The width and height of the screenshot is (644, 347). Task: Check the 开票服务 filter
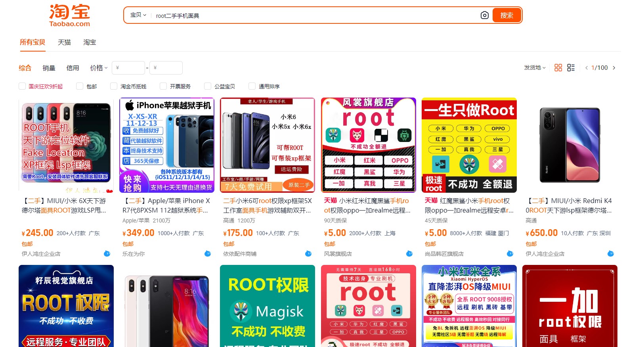(163, 86)
